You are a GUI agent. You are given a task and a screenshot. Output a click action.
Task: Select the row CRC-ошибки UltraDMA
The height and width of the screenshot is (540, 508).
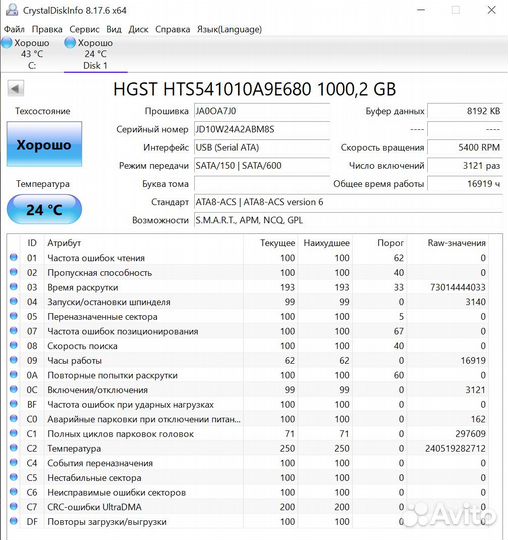pyautogui.click(x=248, y=507)
